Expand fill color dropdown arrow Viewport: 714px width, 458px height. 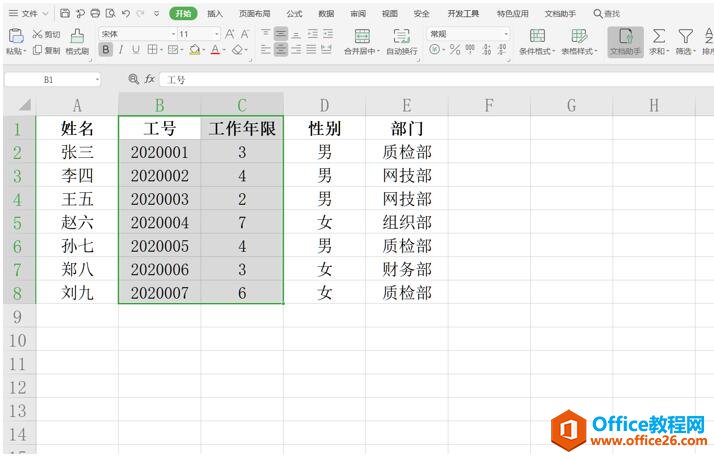pyautogui.click(x=204, y=50)
